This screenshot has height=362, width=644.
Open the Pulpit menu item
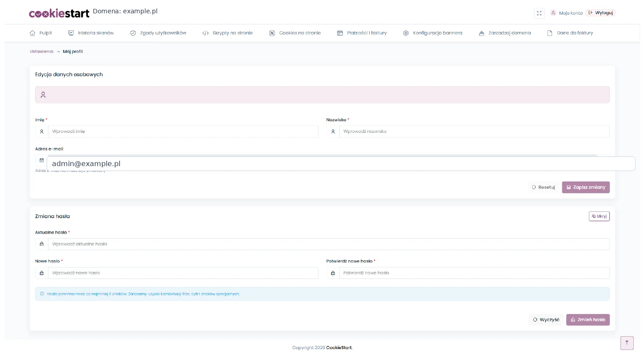40,33
